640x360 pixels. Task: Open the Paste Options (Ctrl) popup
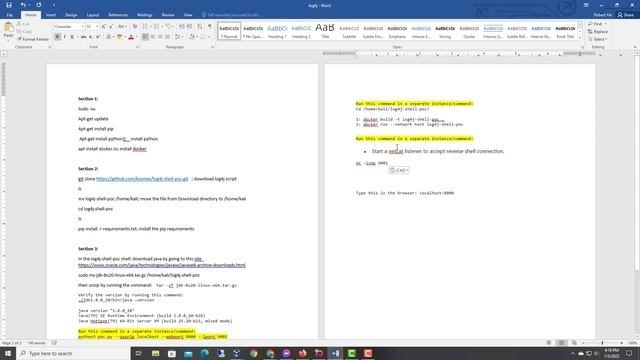click(x=399, y=170)
